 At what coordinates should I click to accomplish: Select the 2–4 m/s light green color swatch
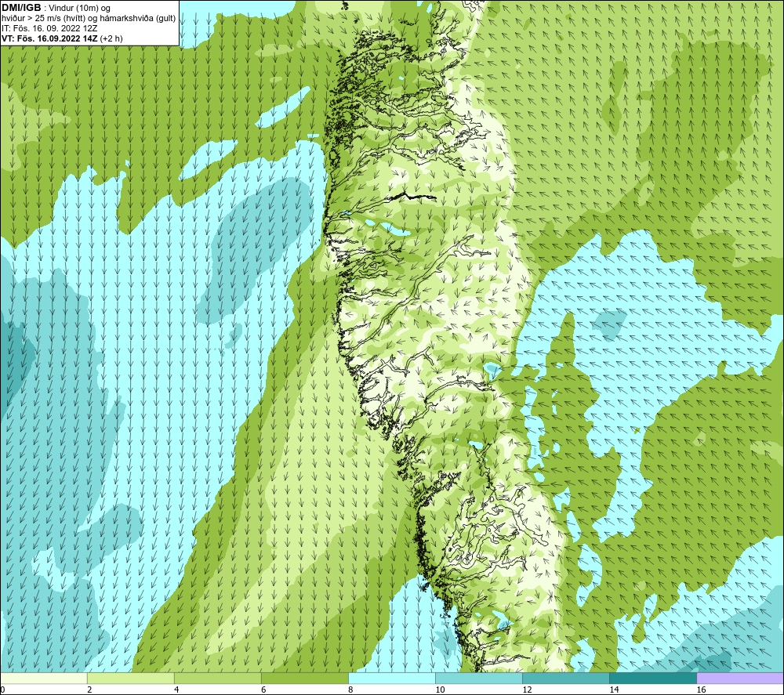[130, 678]
